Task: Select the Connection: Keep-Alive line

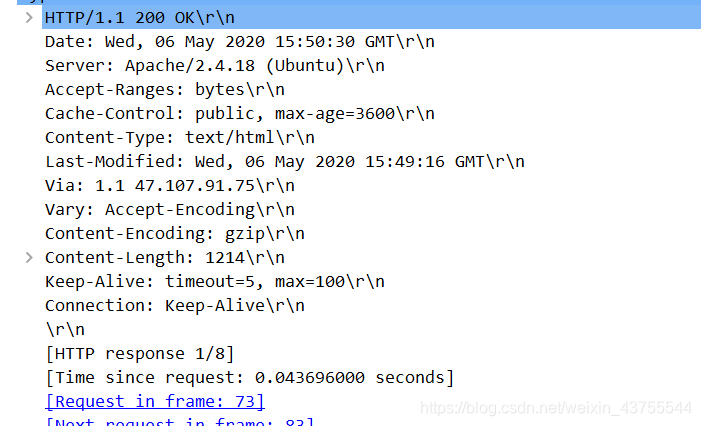Action: 175,306
